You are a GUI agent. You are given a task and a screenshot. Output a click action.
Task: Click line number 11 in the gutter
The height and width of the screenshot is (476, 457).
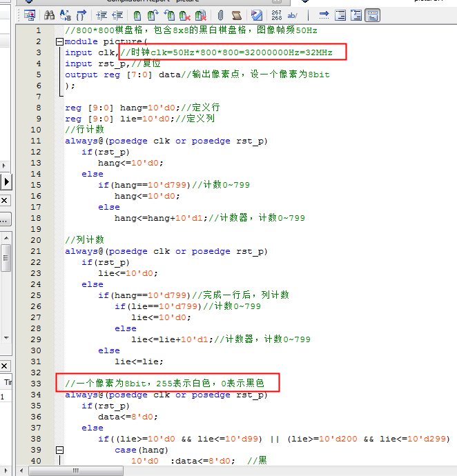click(x=36, y=141)
